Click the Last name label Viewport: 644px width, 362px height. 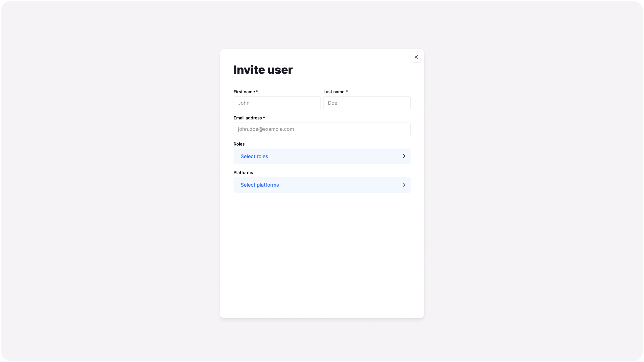point(335,92)
